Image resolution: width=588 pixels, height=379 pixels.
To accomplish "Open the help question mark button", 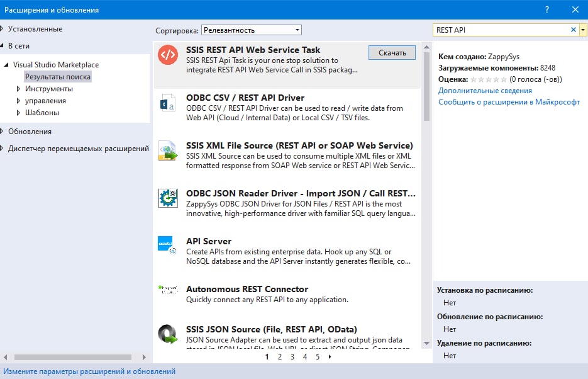I will [547, 9].
